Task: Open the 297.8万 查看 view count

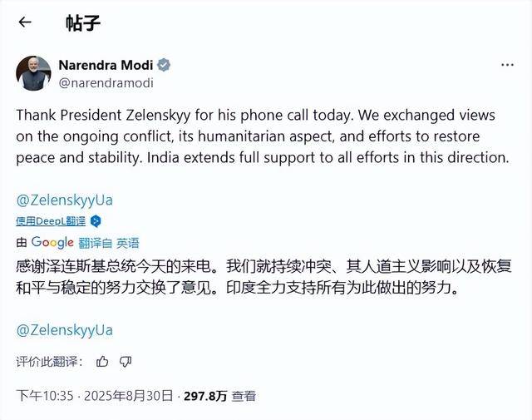Action: click(219, 396)
